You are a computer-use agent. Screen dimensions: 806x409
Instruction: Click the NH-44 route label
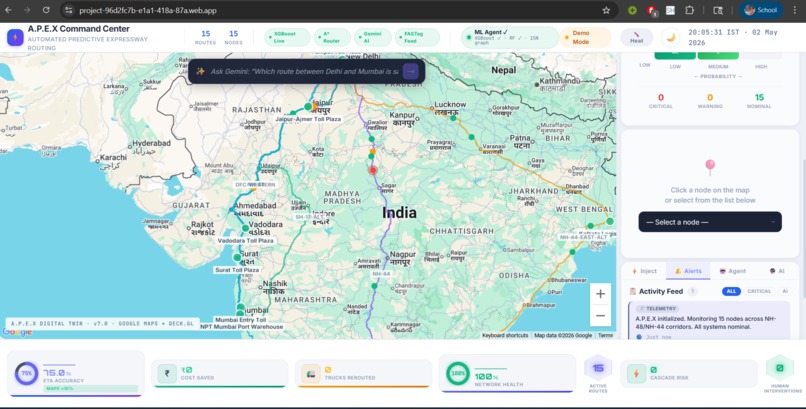381,274
